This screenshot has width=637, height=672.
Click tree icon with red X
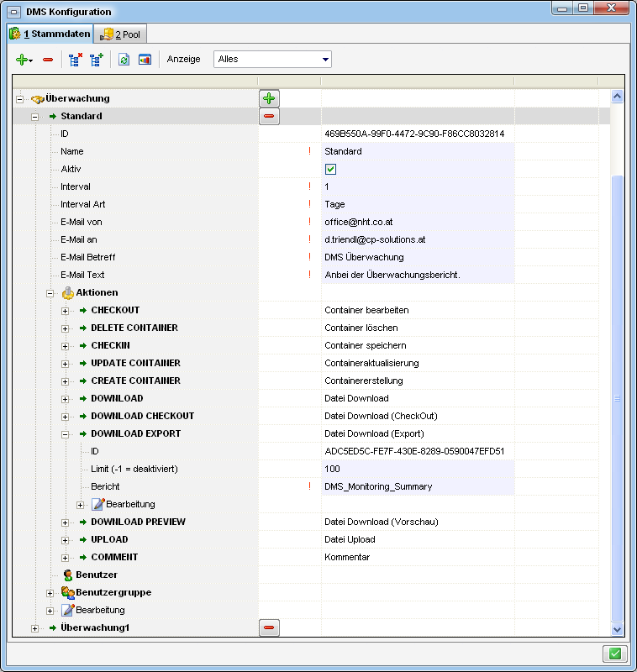point(76,60)
